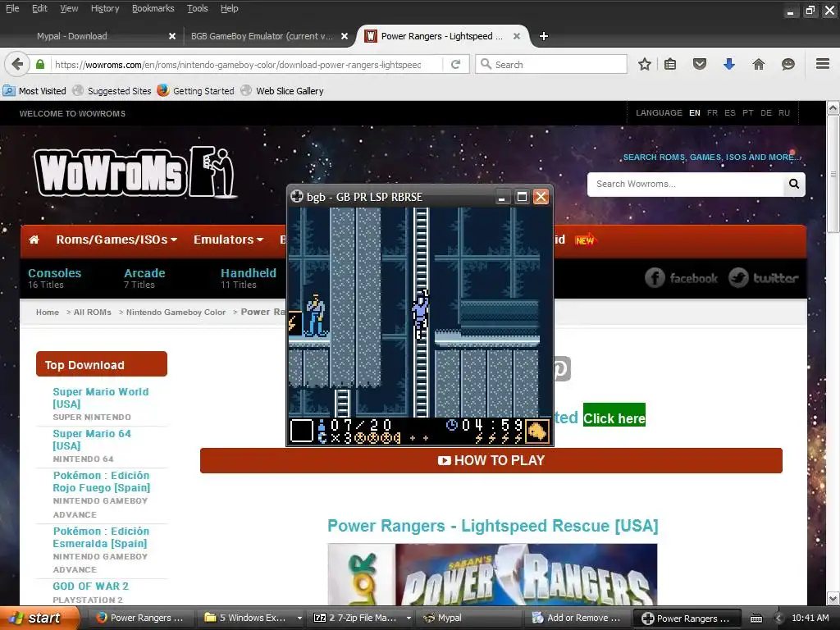The image size is (840, 630).
Task: Open the Twitter social link
Action: click(764, 277)
